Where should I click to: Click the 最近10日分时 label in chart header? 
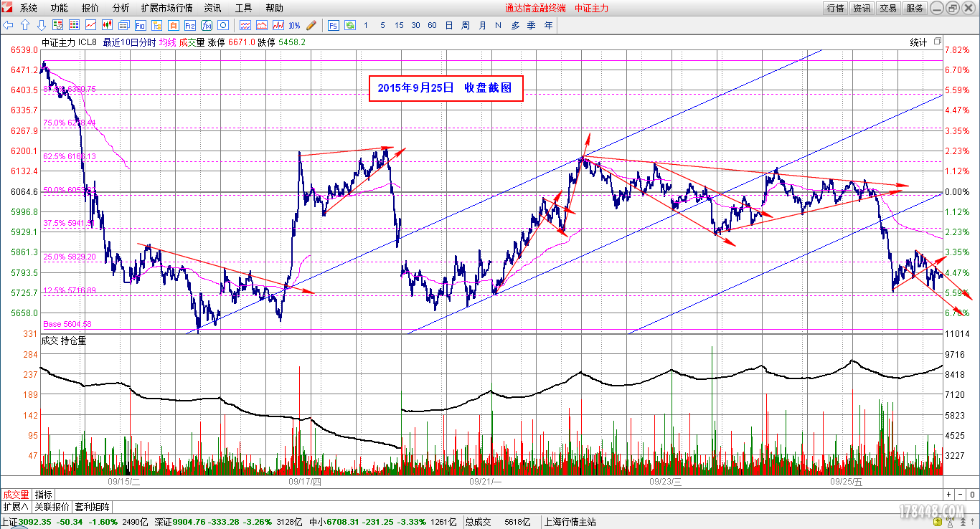click(129, 42)
